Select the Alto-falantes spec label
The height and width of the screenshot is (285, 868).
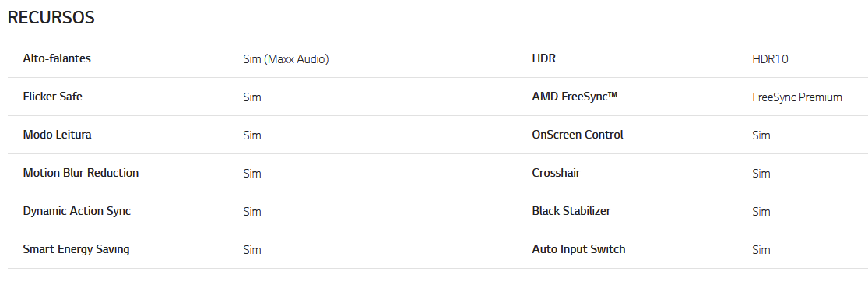pyautogui.click(x=57, y=58)
